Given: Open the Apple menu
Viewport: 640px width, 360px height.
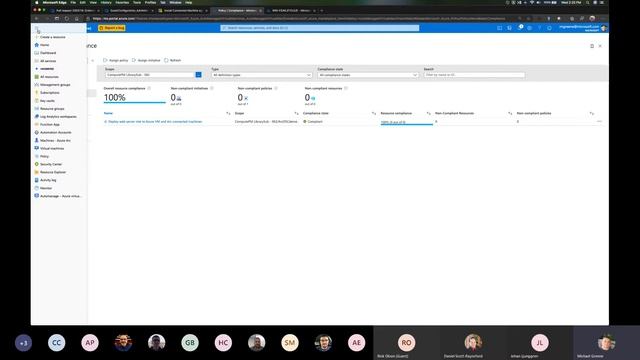Looking at the screenshot, I should [x=37, y=2].
